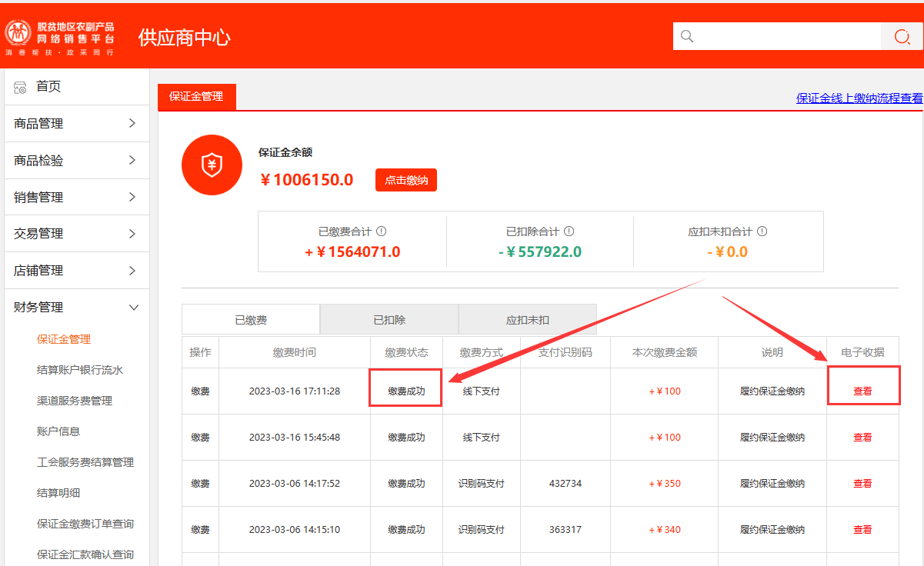
Task: Click the timestamp 2023-03-16 17:11:28
Action: 295,391
